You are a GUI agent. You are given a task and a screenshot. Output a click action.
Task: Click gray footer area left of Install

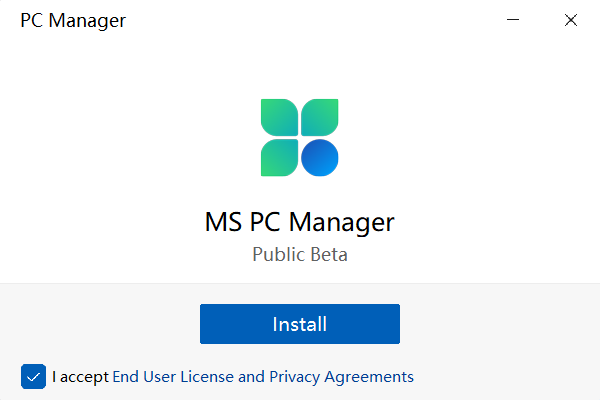(100, 324)
